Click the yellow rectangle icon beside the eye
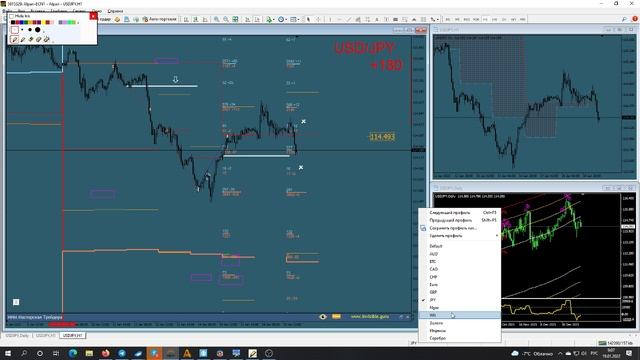Screen dimensions: 640x360 coord(336,316)
